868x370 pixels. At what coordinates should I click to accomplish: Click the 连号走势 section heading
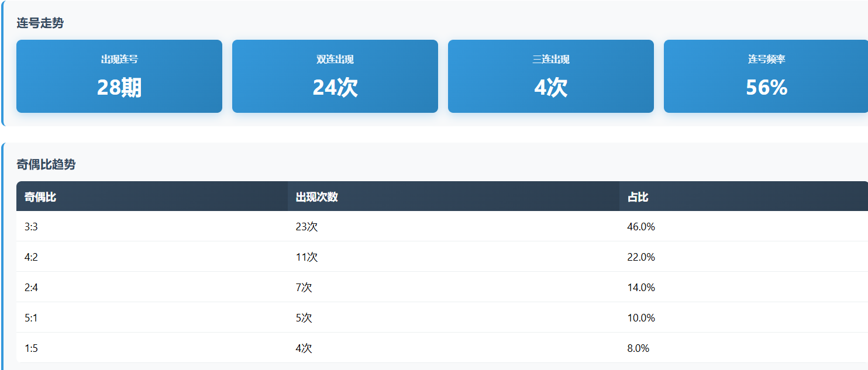tap(40, 23)
